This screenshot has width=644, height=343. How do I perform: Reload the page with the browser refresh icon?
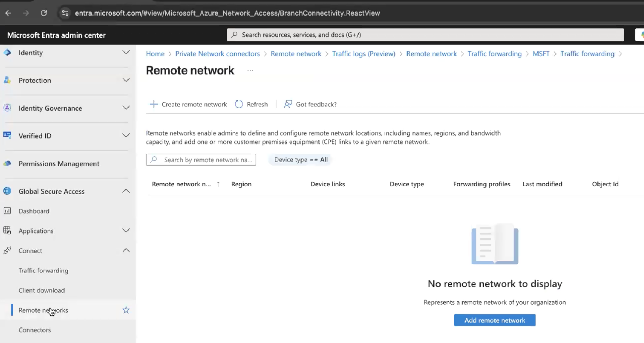[44, 13]
